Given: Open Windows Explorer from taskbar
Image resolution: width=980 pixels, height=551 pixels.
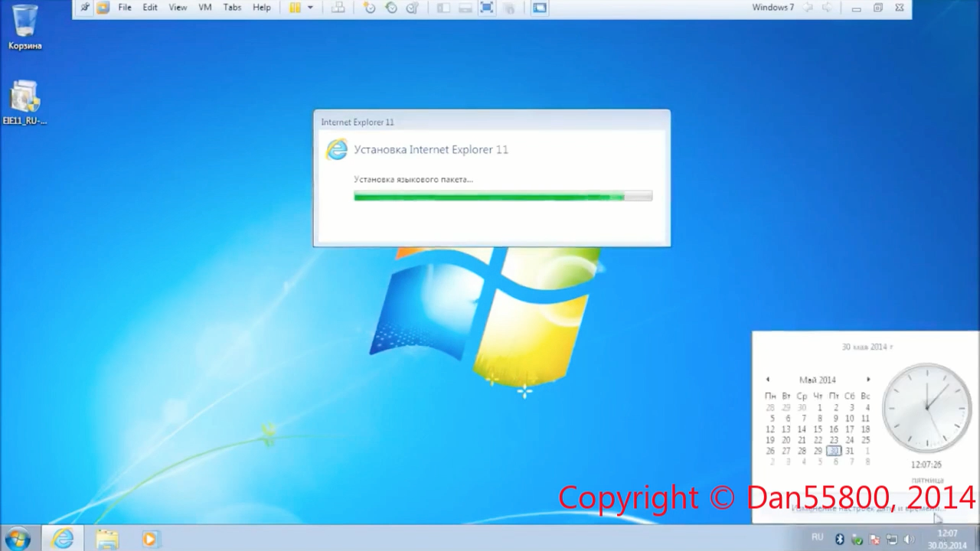Looking at the screenshot, I should 107,539.
